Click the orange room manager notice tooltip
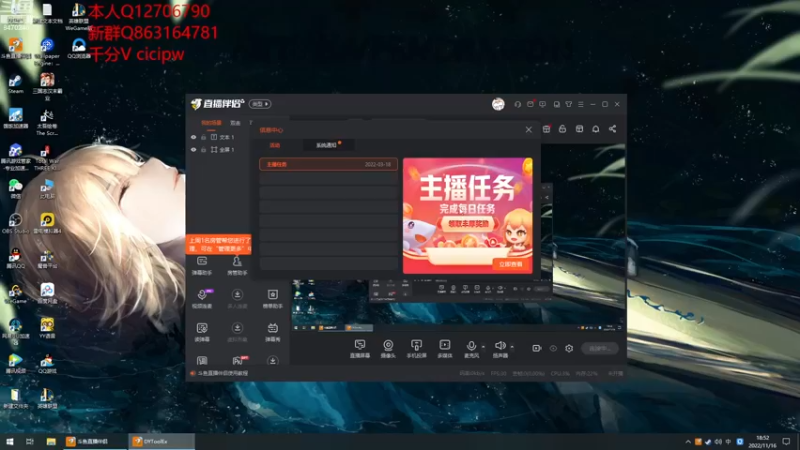This screenshot has width=800, height=450. pos(218,244)
